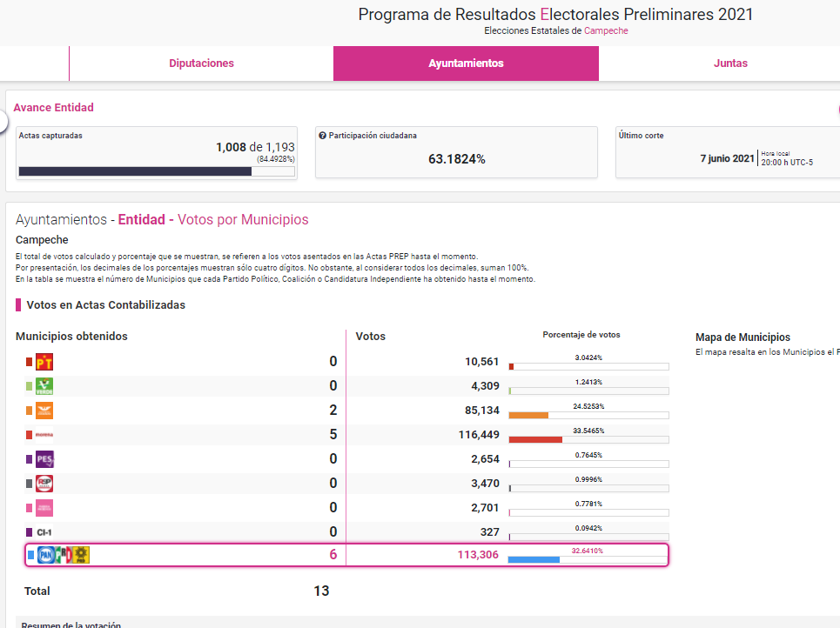This screenshot has height=628, width=840.
Task: Click the Campeche link in header
Action: tap(606, 30)
